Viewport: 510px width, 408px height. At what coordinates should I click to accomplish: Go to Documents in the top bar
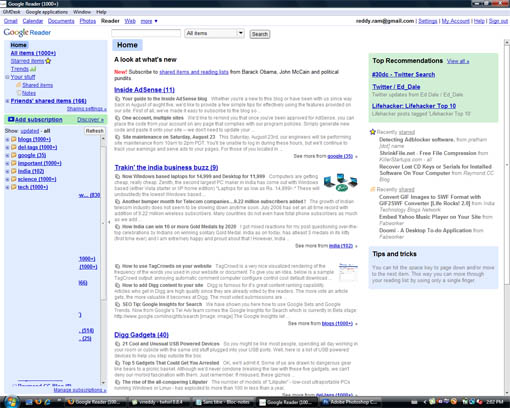(x=61, y=21)
